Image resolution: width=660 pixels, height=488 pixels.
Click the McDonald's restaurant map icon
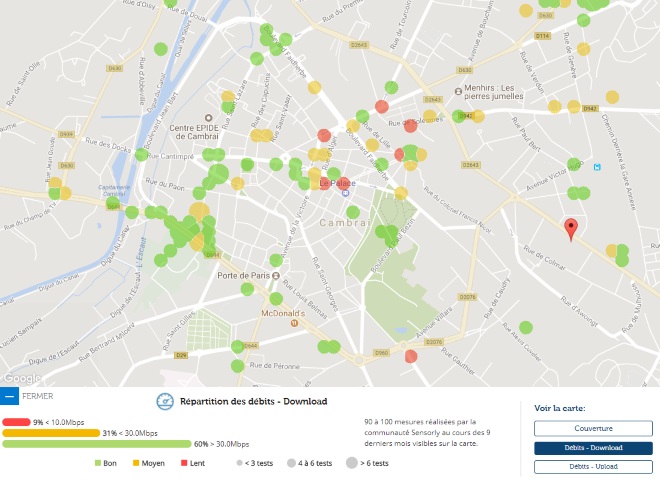tap(294, 323)
